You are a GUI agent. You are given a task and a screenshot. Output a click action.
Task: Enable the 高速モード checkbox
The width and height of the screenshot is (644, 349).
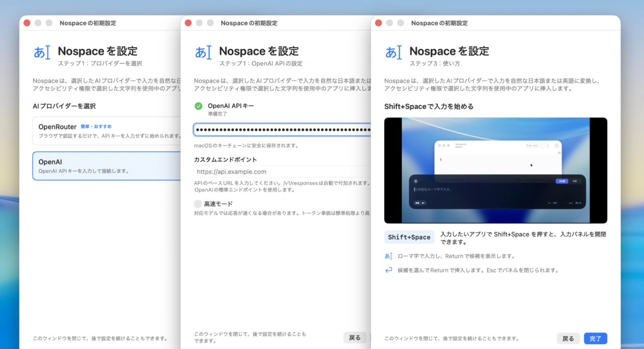[198, 204]
